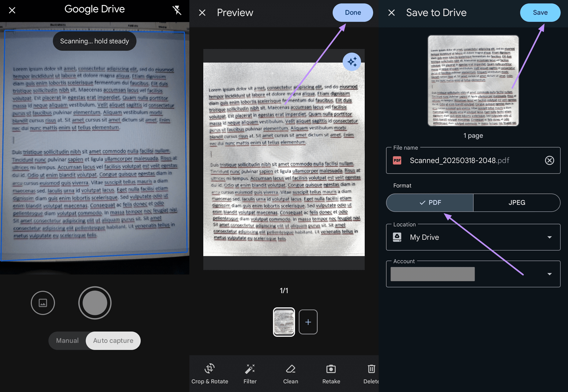Screen dimensions: 568x392
Task: Open the gallery image picker
Action: point(43,303)
